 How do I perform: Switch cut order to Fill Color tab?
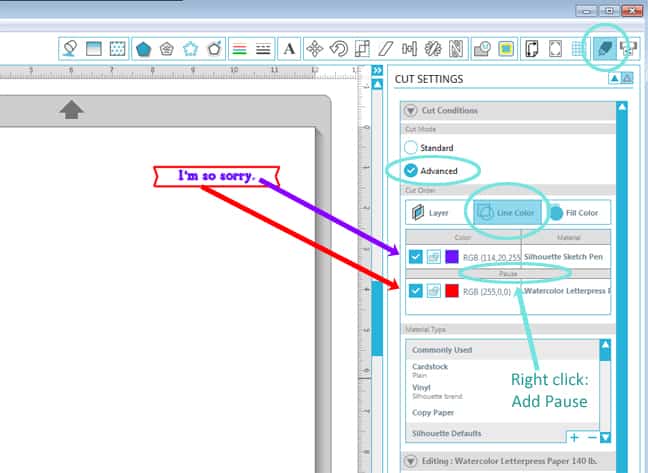click(574, 212)
